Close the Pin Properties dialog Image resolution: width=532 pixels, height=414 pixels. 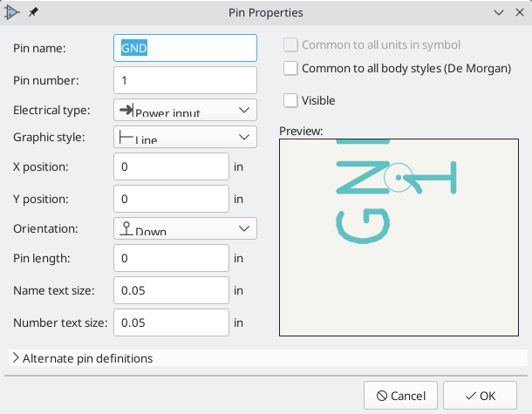click(x=519, y=12)
